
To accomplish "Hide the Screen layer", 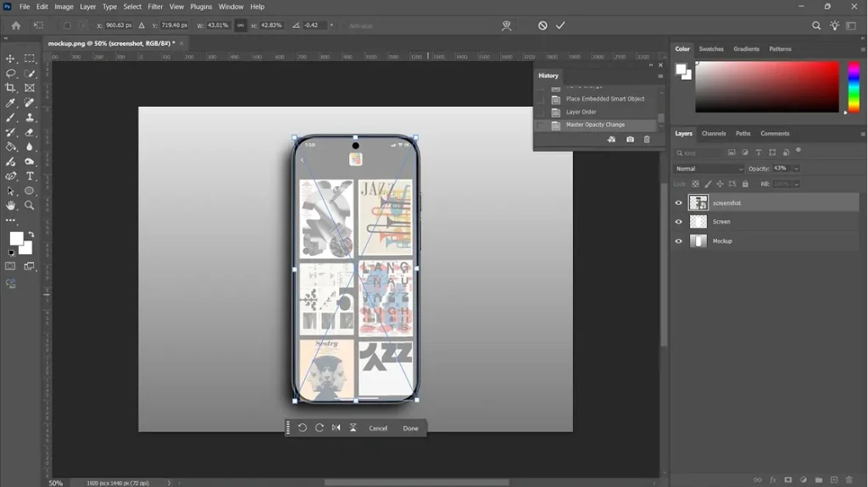I will [679, 222].
